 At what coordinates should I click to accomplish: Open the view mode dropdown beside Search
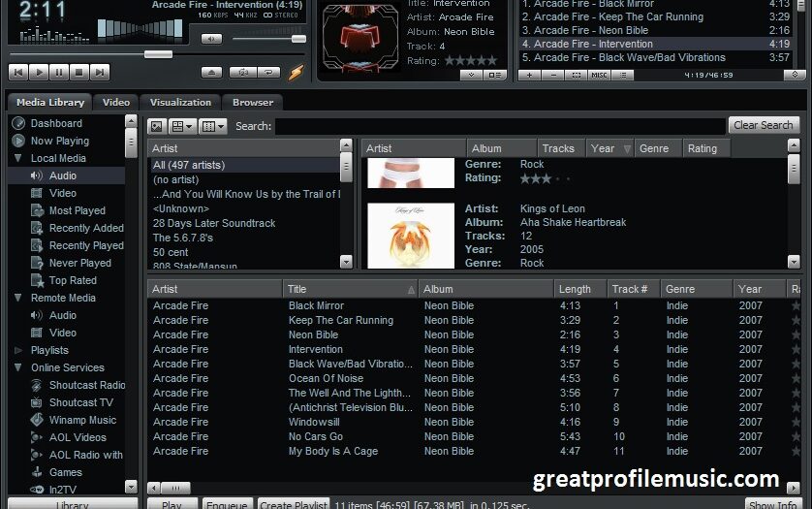click(182, 126)
